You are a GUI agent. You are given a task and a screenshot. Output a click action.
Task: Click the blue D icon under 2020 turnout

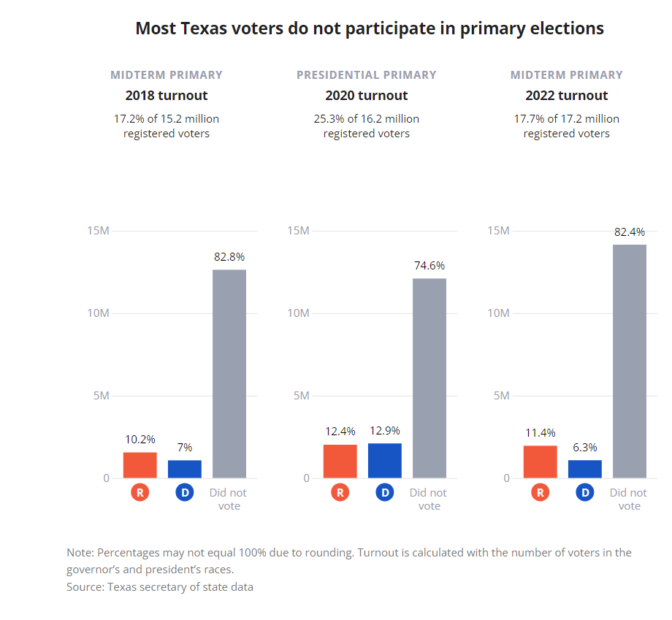pos(385,493)
